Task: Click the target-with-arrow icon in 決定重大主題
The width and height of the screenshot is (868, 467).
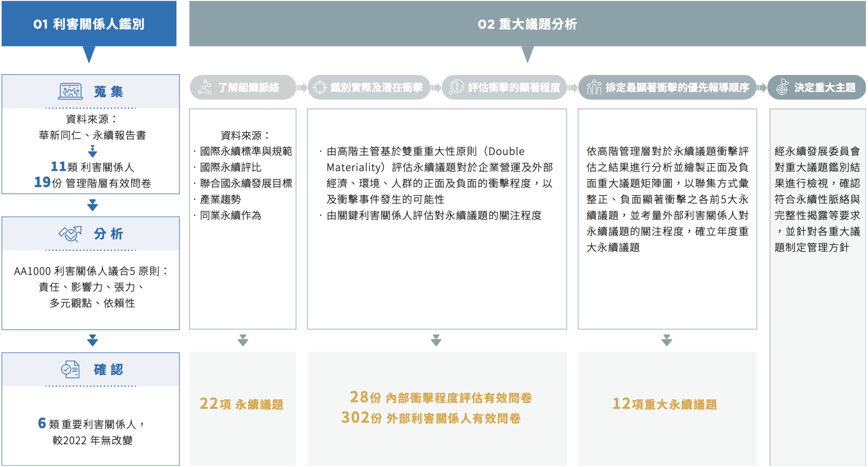Action: [x=782, y=87]
